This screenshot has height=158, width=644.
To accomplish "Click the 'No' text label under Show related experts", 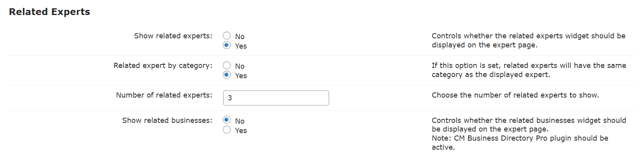I will click(x=240, y=37).
